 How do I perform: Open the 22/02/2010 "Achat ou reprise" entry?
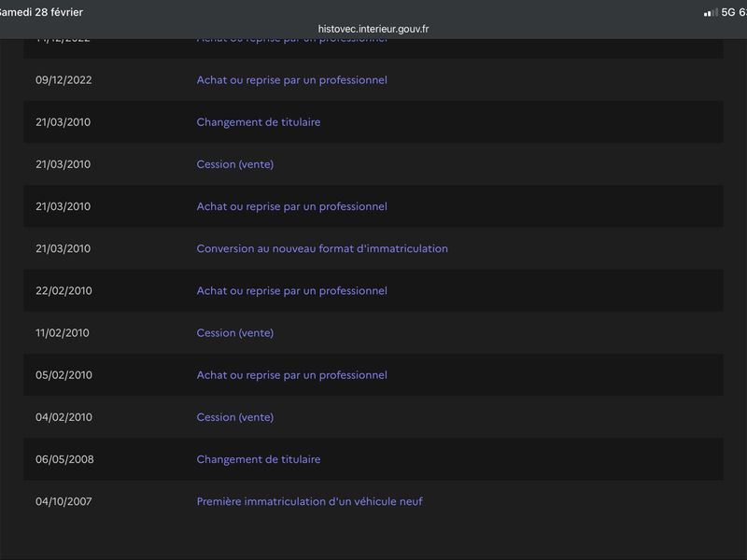[x=291, y=290]
